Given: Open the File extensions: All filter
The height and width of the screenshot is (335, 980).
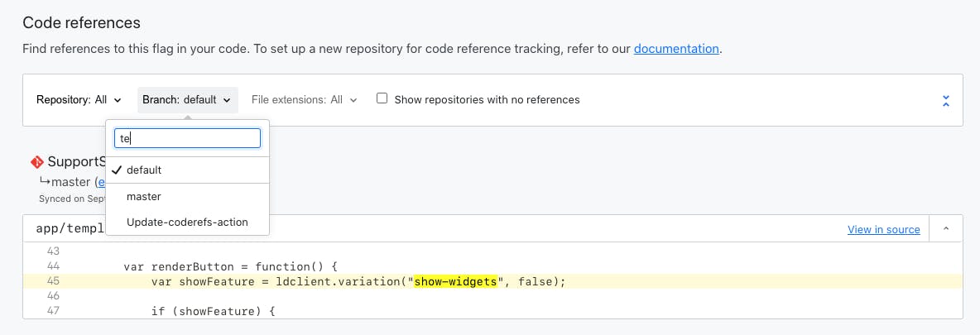Looking at the screenshot, I should (x=305, y=100).
